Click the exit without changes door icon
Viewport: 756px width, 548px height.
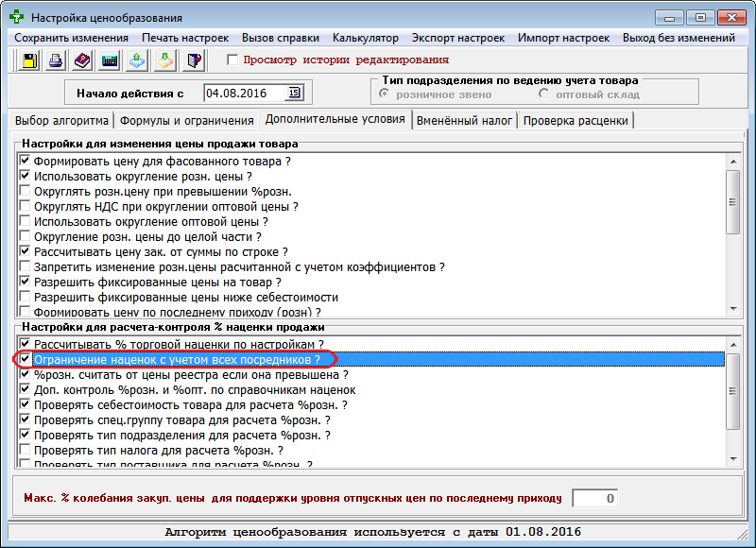193,61
